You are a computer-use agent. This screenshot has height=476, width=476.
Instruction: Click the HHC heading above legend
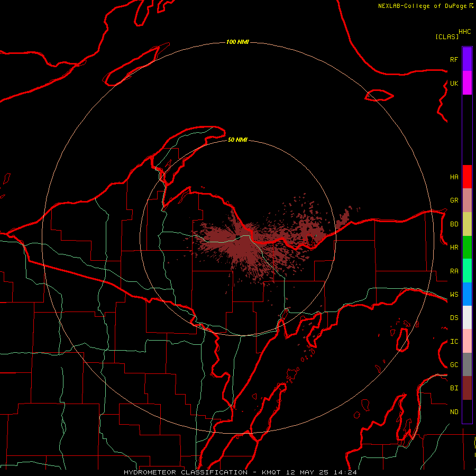tap(464, 32)
